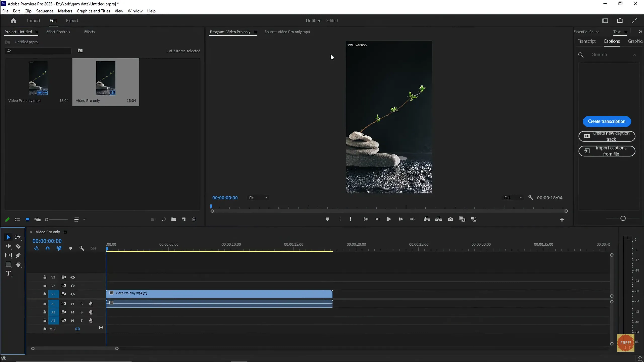Open Program monitor Button Editor plus icon
644x362 pixels.
pyautogui.click(x=562, y=220)
